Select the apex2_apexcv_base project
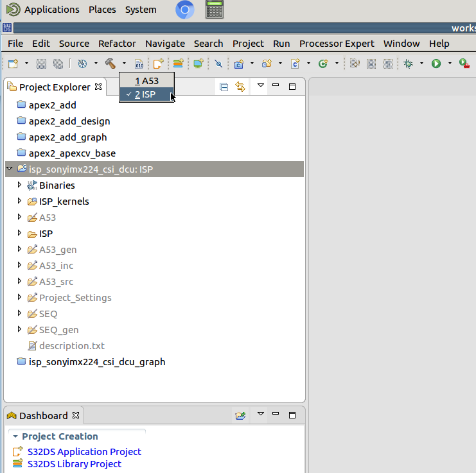Screen dimensions: 476x473 [72, 153]
